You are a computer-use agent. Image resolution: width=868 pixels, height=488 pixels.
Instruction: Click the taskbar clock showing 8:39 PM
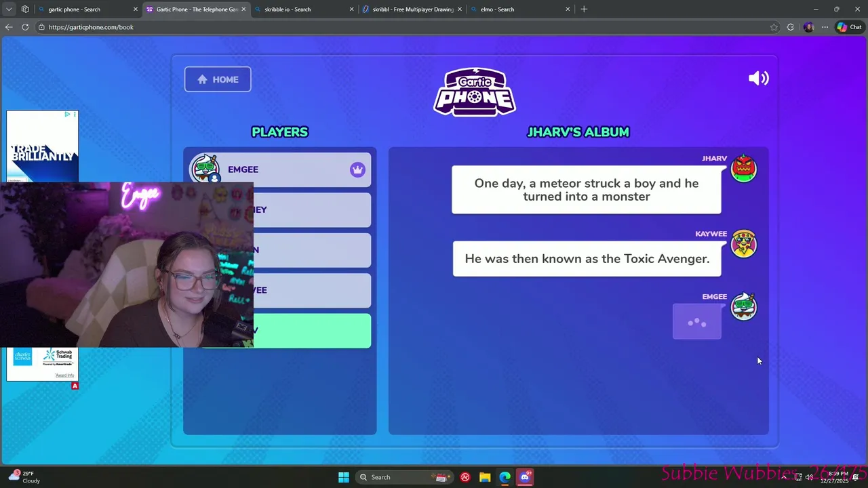point(835,477)
